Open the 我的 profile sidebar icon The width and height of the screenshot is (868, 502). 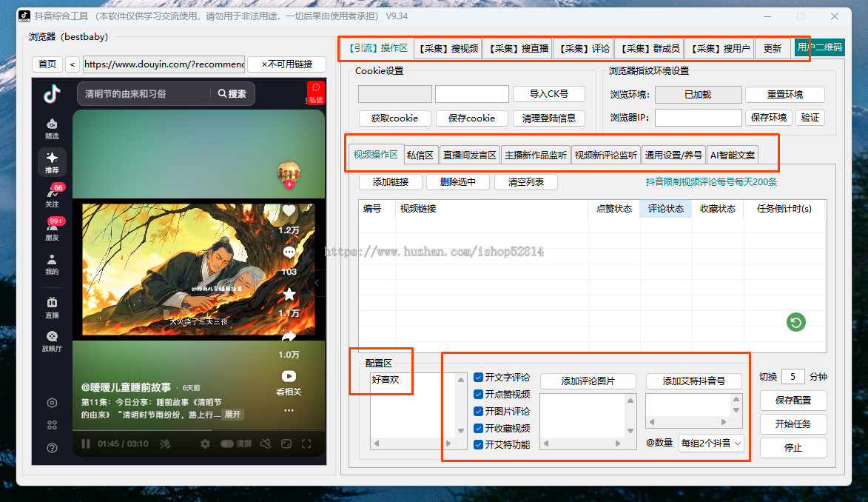point(52,264)
